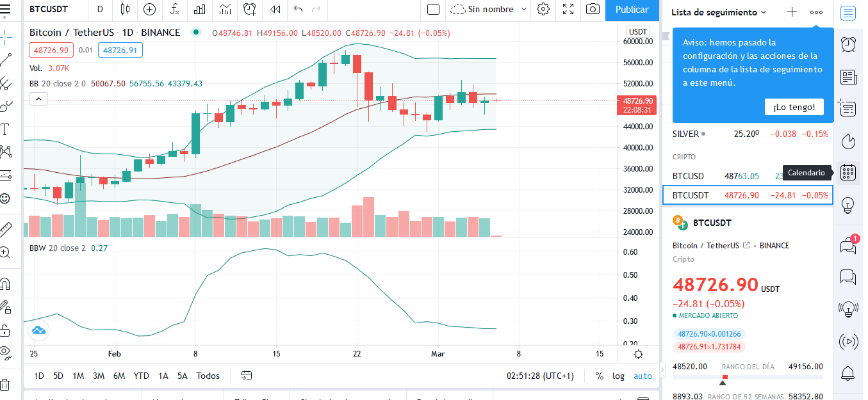868x400 pixels.
Task: Undo last action arrow
Action: pos(298,10)
